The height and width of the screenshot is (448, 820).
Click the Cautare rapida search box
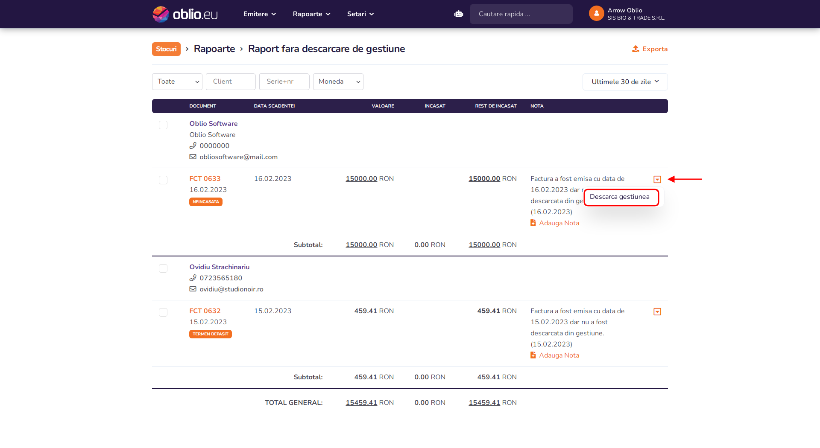coord(521,14)
